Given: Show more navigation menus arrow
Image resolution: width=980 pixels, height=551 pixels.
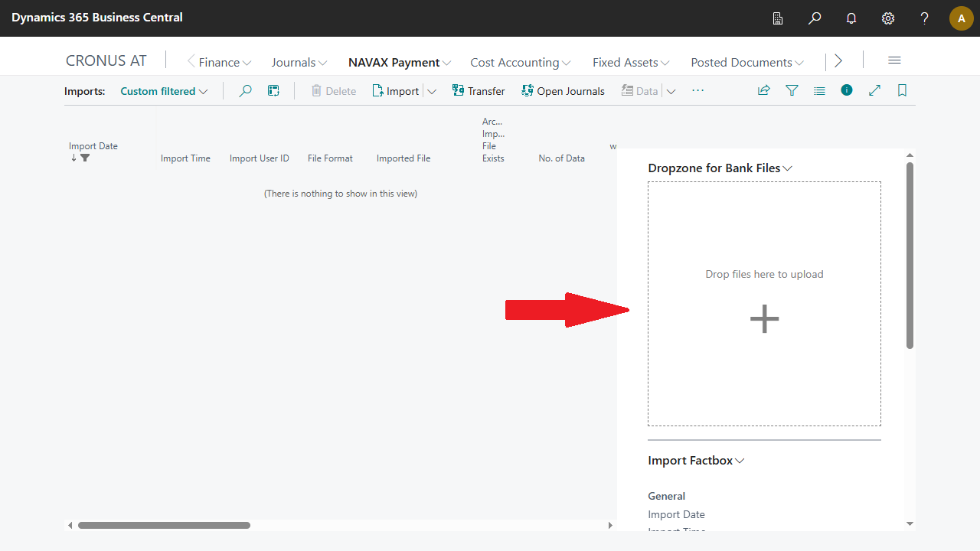Looking at the screenshot, I should (838, 60).
